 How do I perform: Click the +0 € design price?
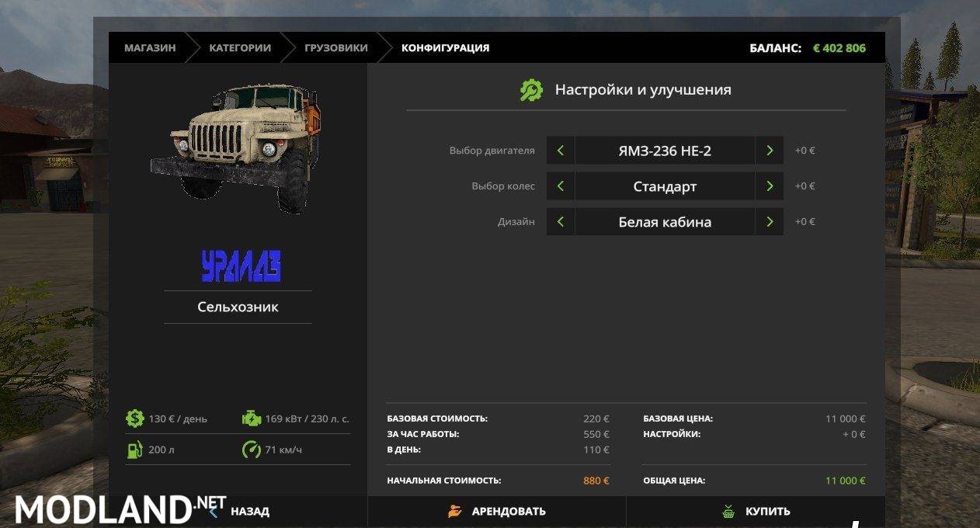click(805, 222)
